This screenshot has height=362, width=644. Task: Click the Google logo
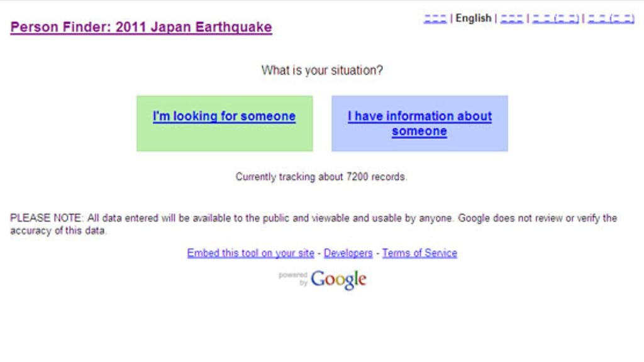338,279
